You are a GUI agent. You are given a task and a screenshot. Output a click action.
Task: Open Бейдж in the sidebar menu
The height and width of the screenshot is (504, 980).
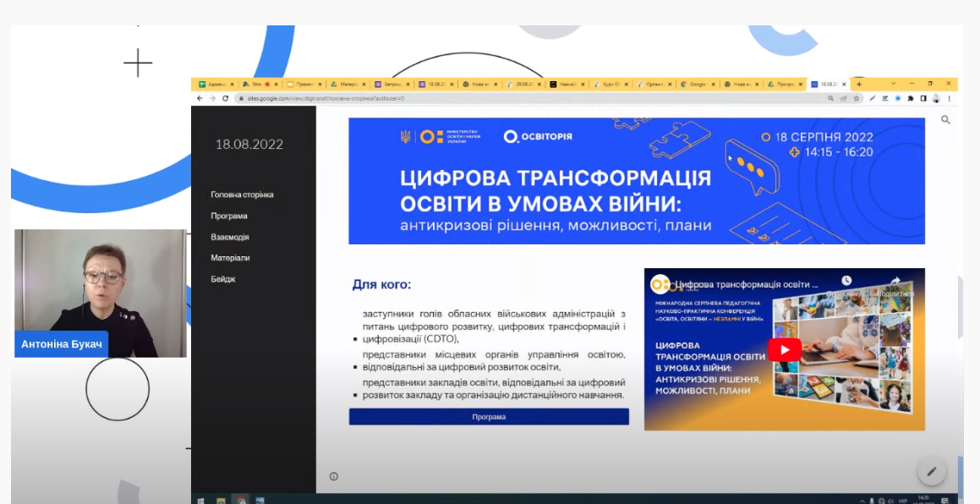223,279
